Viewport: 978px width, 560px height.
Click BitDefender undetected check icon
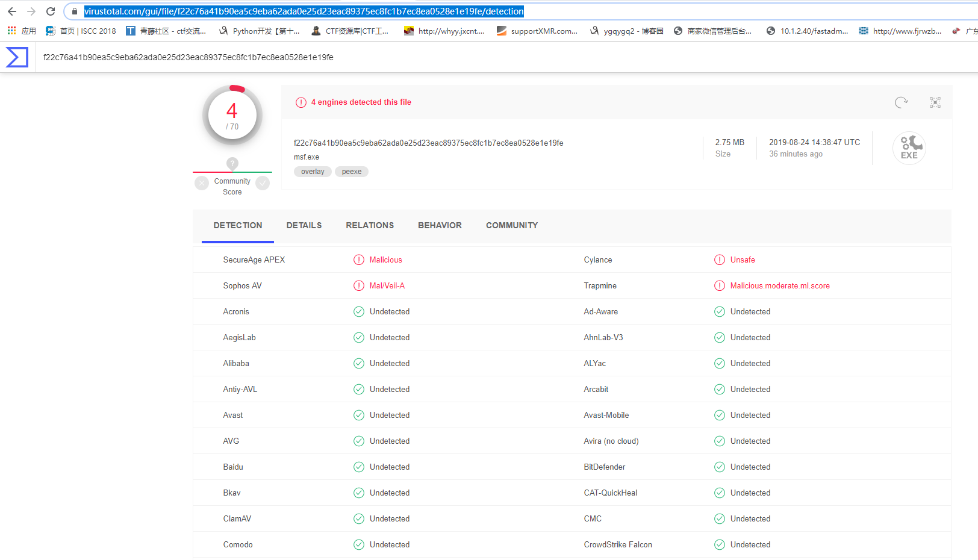point(720,467)
